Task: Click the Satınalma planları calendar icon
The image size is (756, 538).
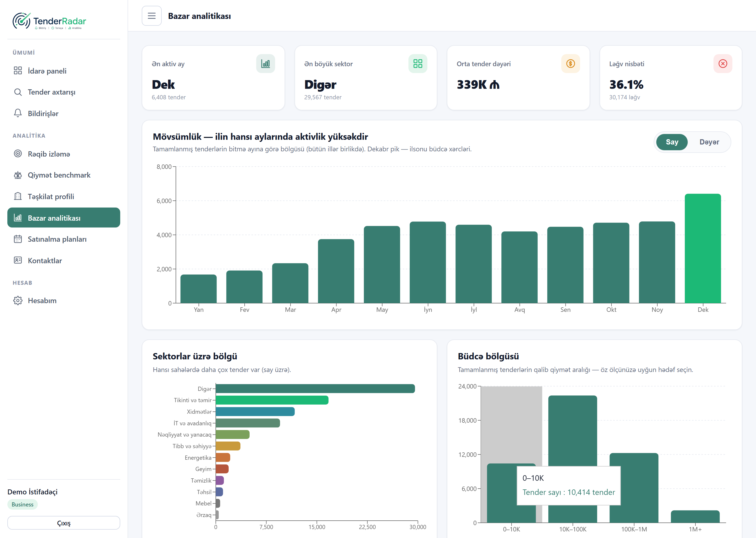Action: [18, 239]
